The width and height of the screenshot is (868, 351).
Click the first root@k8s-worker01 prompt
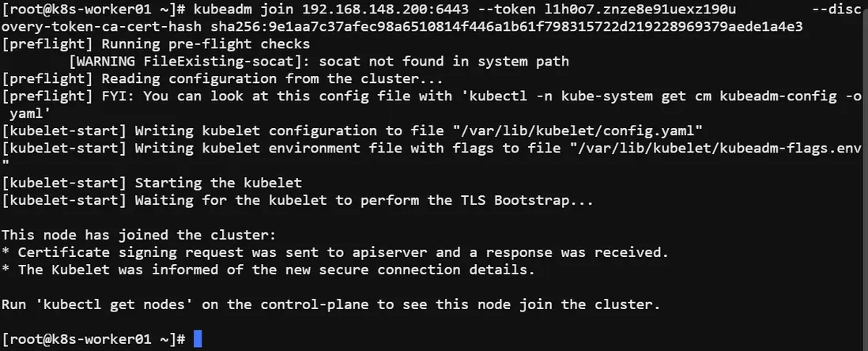(94, 10)
